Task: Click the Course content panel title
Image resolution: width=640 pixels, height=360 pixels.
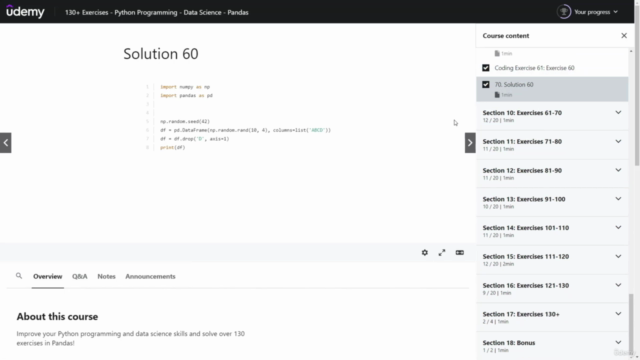Action: point(506,36)
